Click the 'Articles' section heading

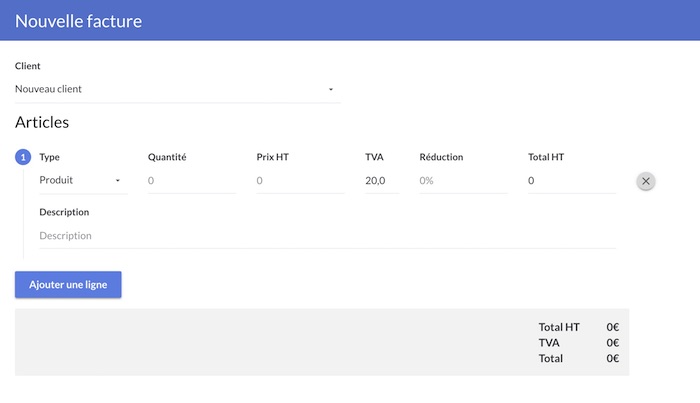[x=42, y=122]
